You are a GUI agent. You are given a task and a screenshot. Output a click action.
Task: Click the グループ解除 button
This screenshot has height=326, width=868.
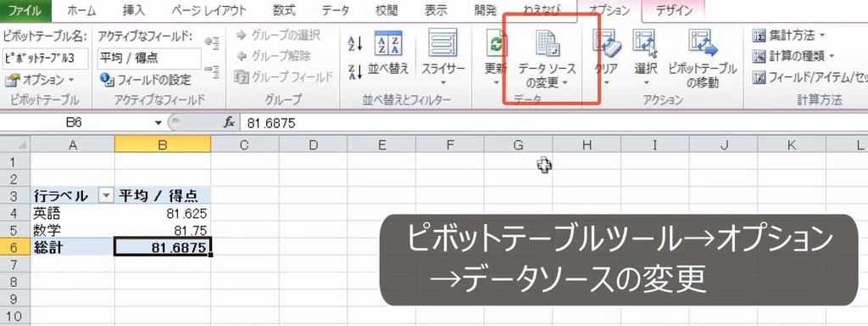point(273,56)
